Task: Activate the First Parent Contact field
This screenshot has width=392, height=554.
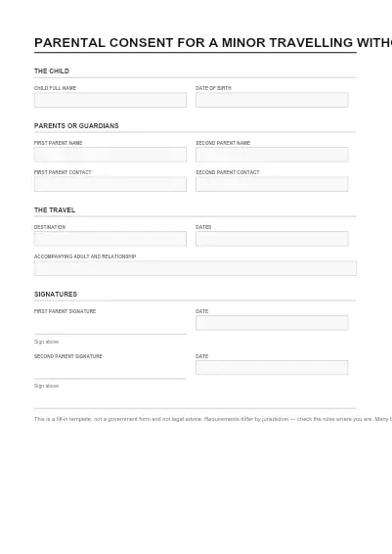Action: (110, 184)
